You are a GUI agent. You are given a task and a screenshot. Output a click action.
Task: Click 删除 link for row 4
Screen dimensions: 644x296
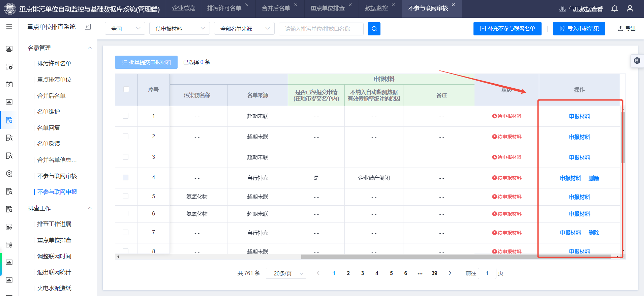pos(594,178)
